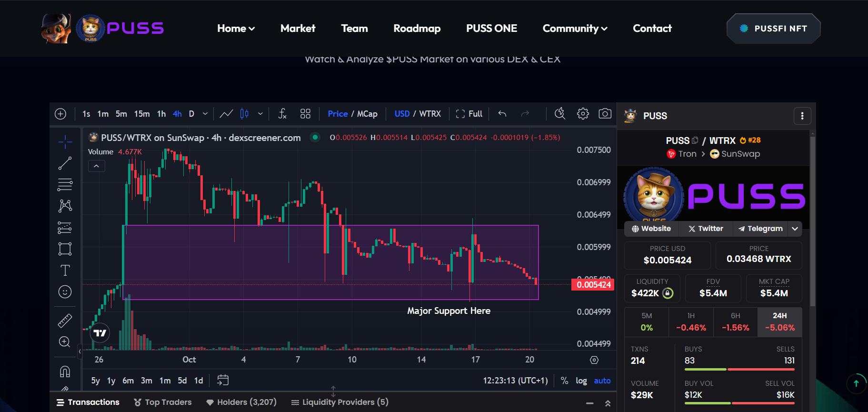Click the scroll to top arrow button

[856, 383]
